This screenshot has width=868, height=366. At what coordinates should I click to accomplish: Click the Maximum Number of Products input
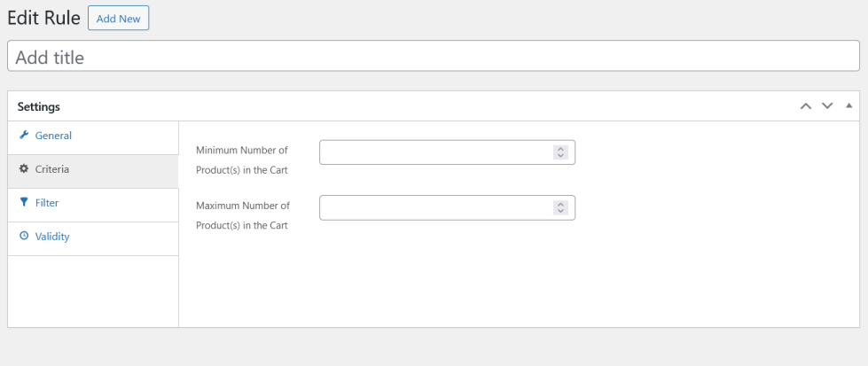(x=434, y=207)
